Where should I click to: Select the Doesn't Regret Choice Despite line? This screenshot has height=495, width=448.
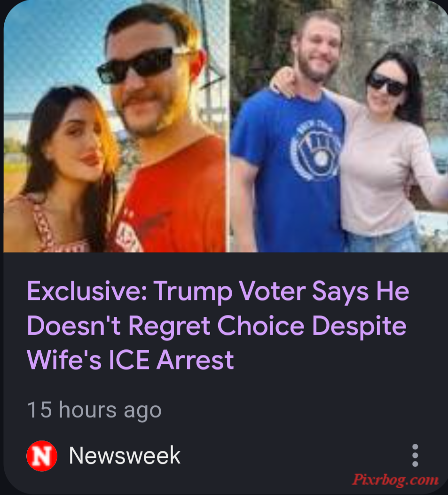[x=217, y=325]
